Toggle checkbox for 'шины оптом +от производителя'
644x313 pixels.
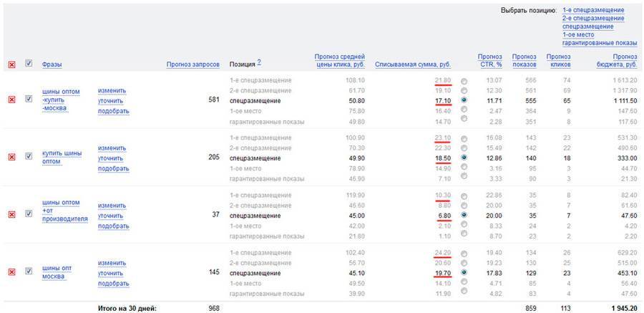tap(29, 213)
